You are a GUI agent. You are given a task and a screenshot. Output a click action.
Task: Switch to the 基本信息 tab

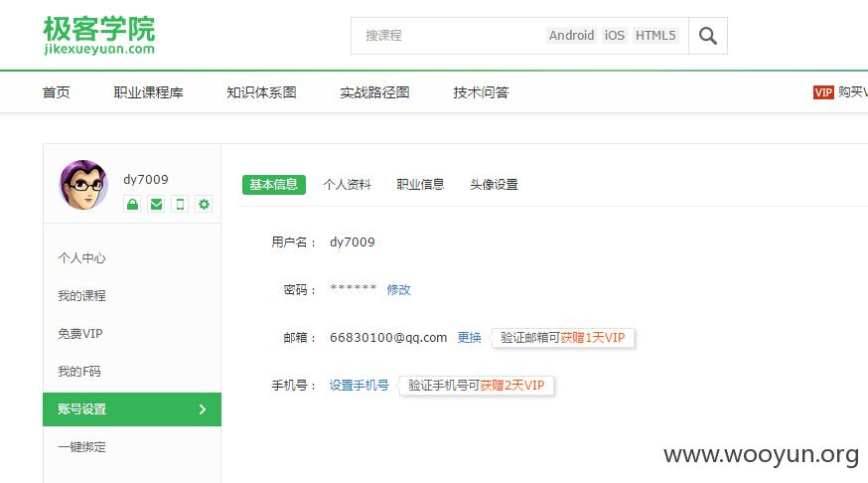273,185
